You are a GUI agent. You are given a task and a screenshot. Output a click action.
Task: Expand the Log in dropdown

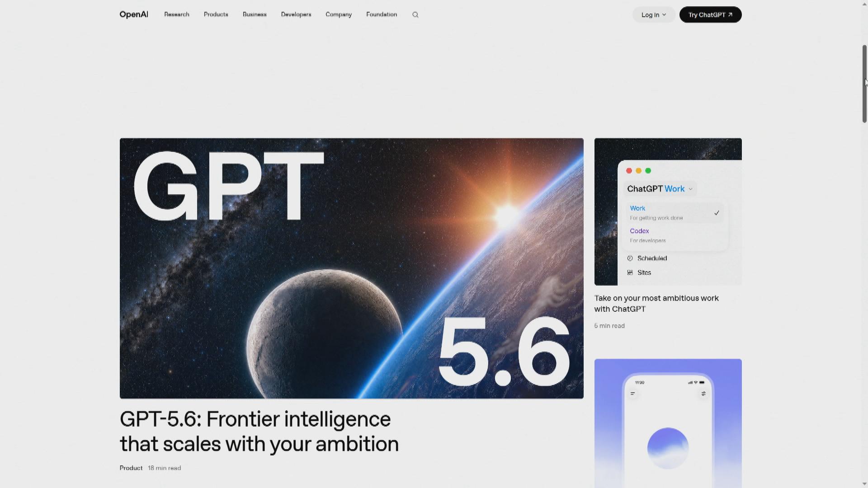[x=654, y=15]
